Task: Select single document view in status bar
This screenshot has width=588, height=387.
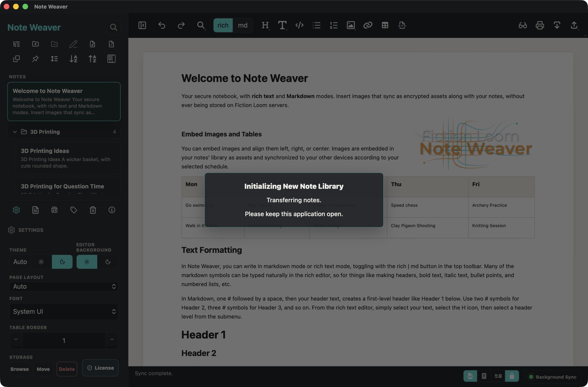Action: (484, 376)
